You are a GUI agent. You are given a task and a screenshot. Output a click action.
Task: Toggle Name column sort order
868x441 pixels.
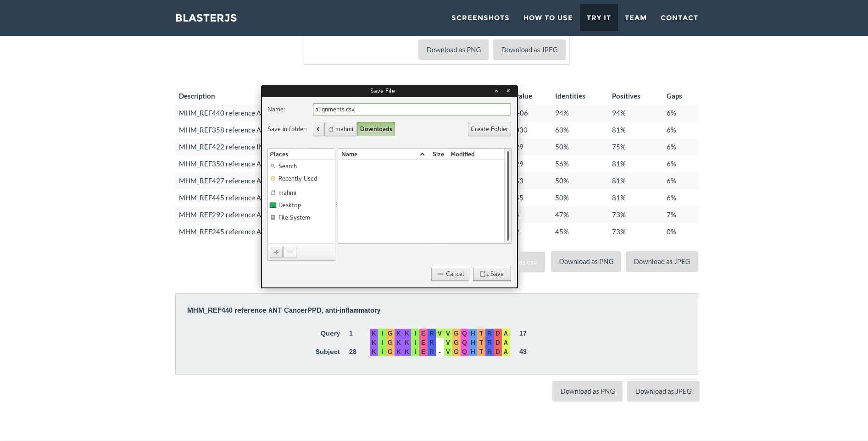(x=383, y=154)
